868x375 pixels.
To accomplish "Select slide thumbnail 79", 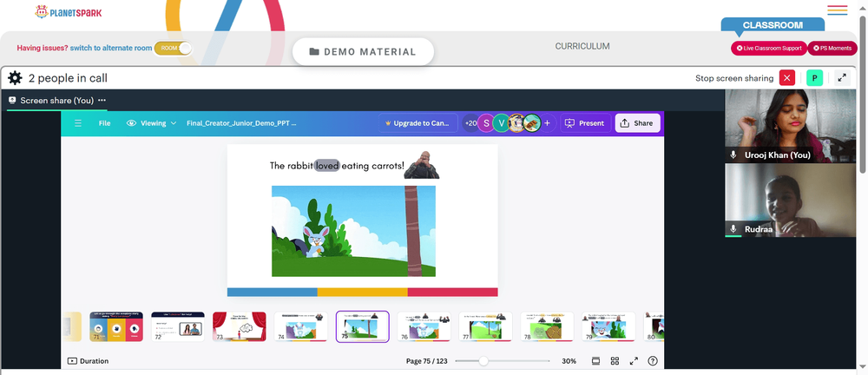I will (608, 326).
